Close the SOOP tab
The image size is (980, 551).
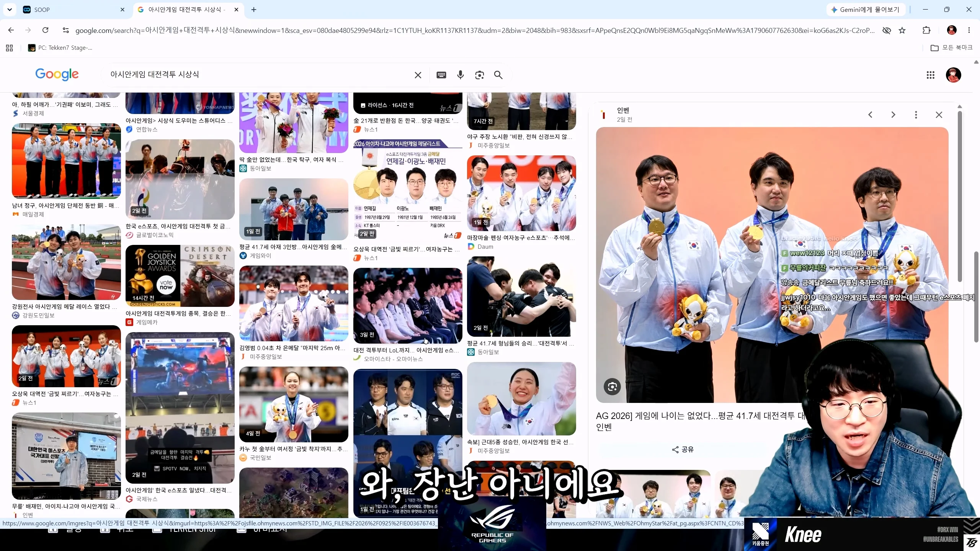pos(122,10)
